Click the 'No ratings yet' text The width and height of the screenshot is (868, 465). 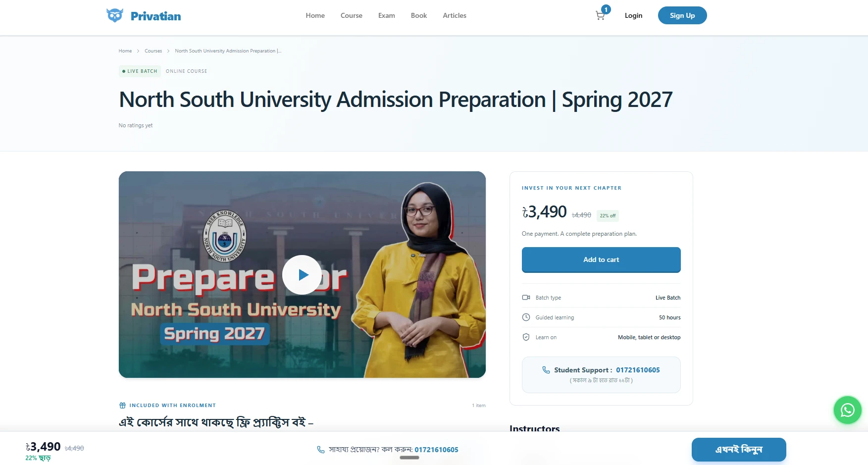point(136,126)
